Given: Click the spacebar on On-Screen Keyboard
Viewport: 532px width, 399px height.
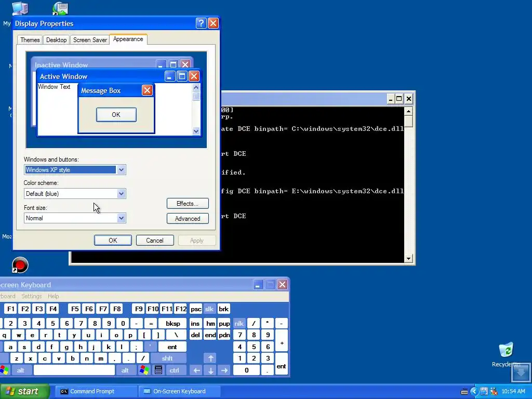Looking at the screenshot, I should [74, 370].
